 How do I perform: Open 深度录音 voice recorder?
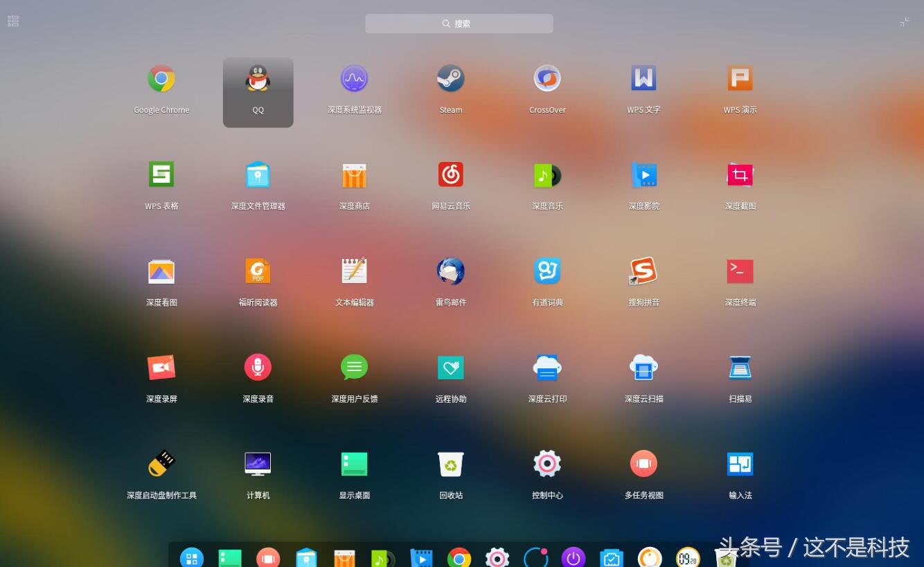[258, 368]
